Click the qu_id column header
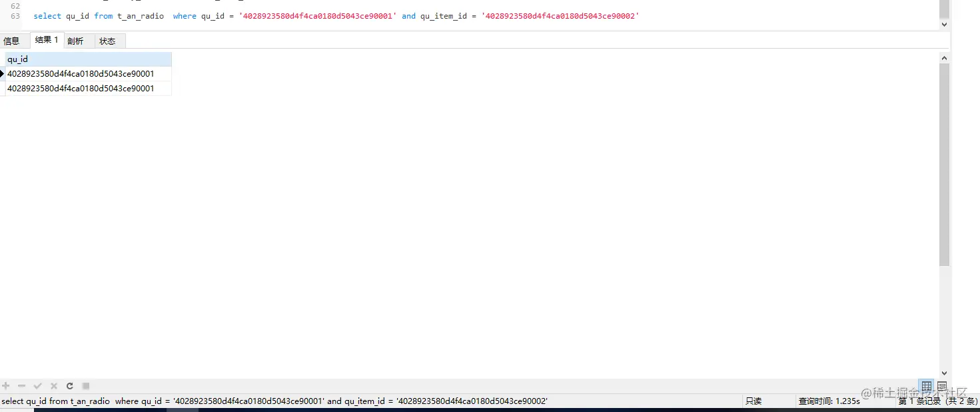The width and height of the screenshot is (980, 412). point(88,59)
